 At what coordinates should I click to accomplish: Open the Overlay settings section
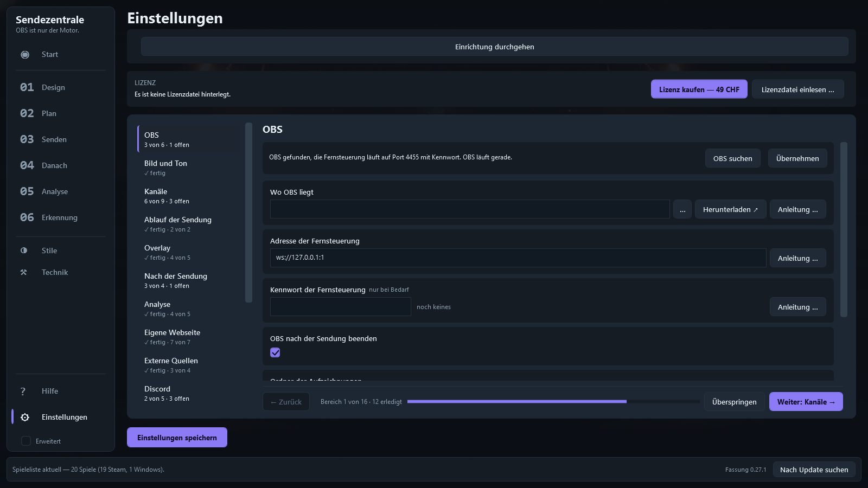tap(190, 252)
